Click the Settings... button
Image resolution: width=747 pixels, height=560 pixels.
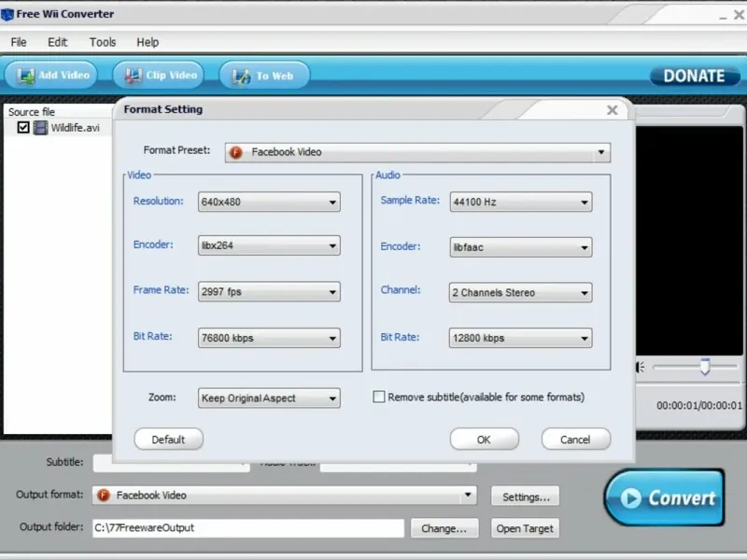coord(526,497)
